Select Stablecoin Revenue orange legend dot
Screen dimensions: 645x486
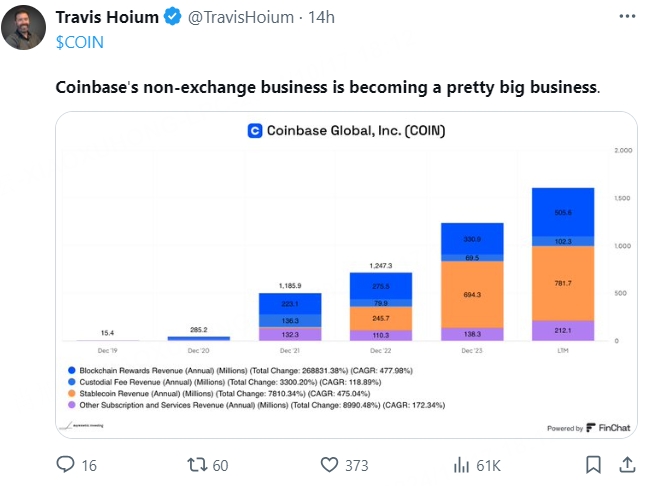point(72,393)
